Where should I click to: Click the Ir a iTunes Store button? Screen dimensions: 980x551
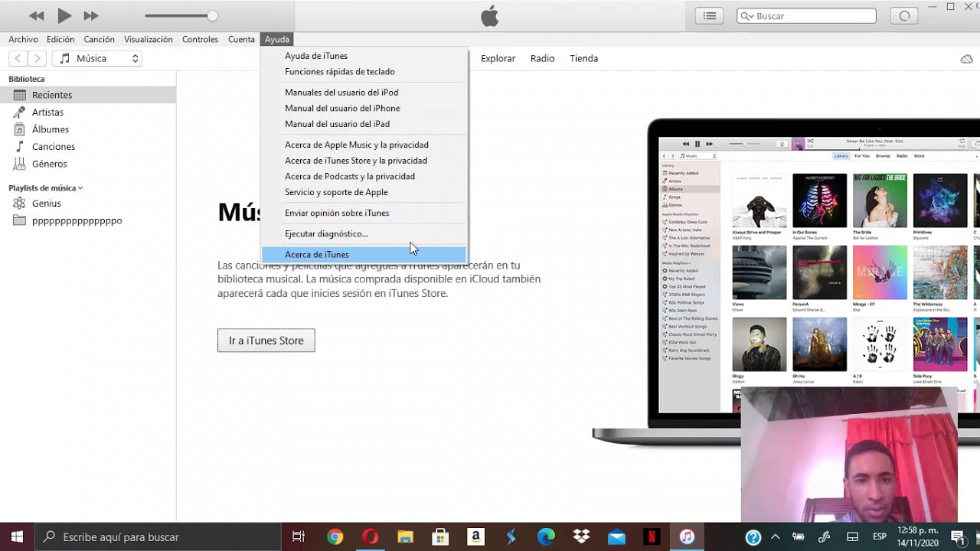tap(266, 341)
